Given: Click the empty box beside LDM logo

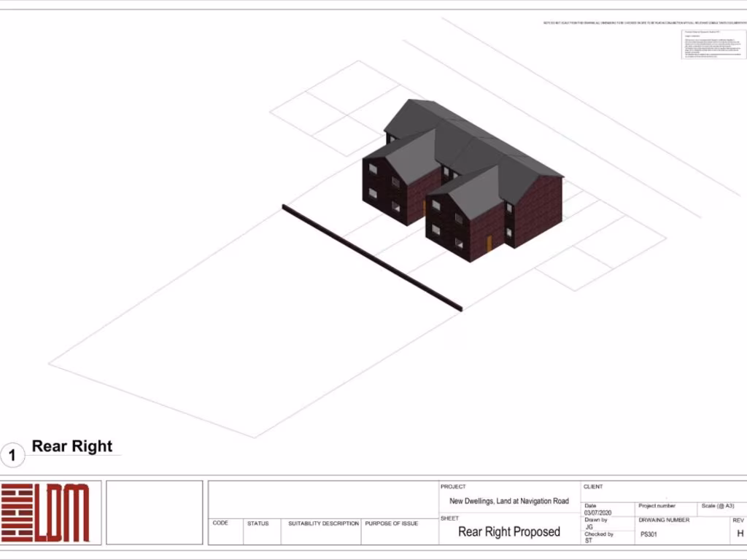Looking at the screenshot, I should 154,513.
